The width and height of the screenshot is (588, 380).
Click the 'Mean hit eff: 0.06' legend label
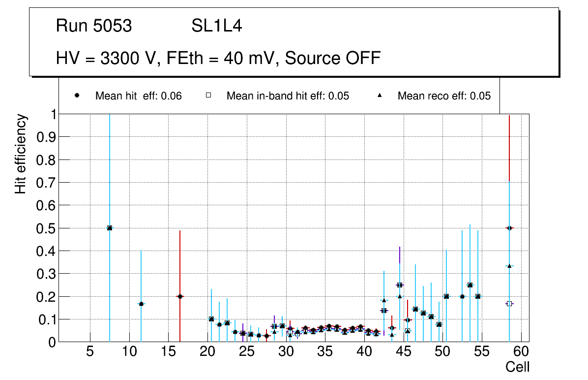(138, 96)
